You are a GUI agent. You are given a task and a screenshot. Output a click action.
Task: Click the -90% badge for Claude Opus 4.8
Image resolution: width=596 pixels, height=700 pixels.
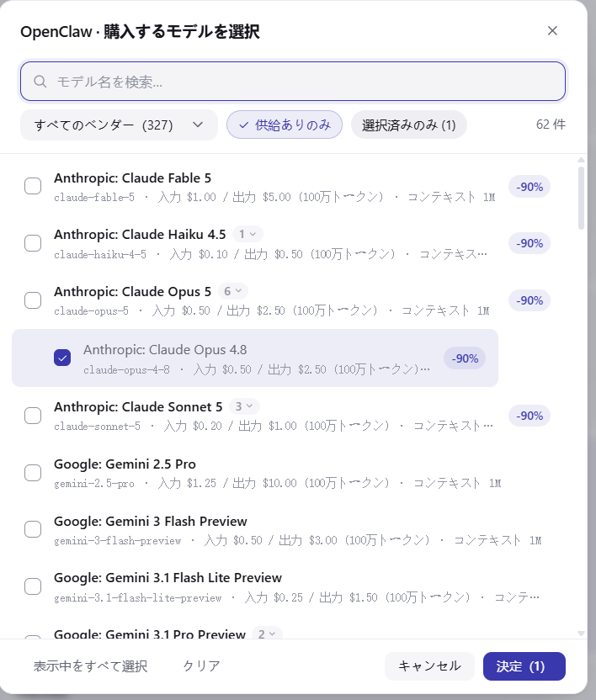pyautogui.click(x=465, y=358)
